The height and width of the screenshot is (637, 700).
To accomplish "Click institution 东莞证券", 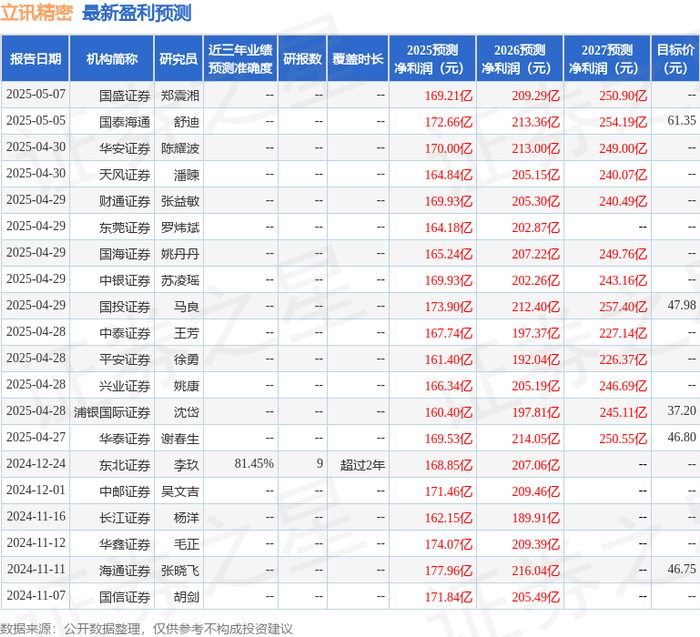I will (x=125, y=227).
